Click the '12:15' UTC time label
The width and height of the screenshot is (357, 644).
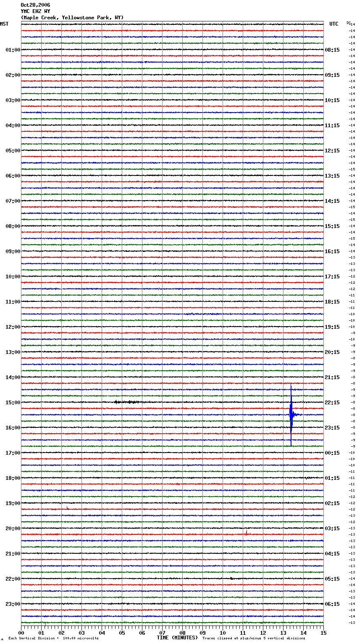tap(332, 151)
